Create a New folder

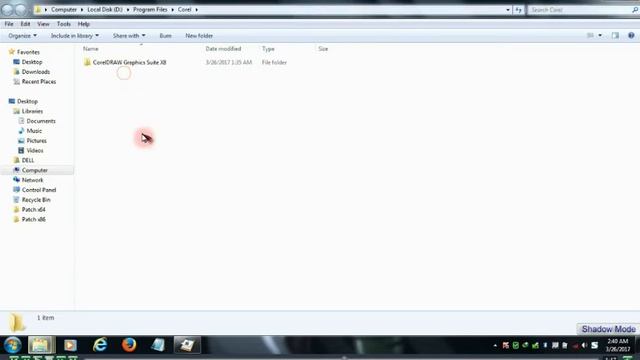[x=199, y=36]
